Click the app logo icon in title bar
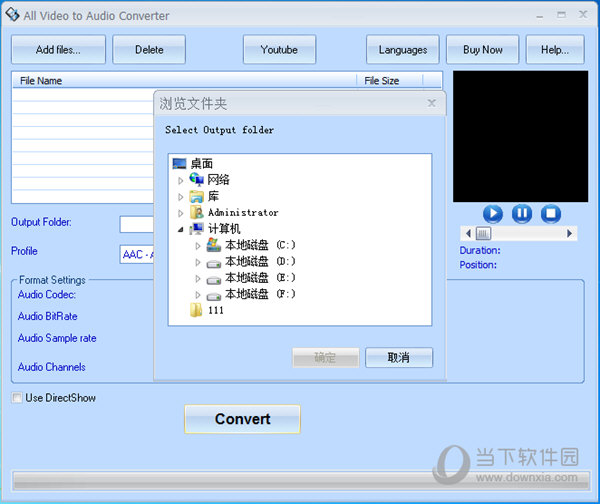This screenshot has height=504, width=600. pyautogui.click(x=12, y=15)
